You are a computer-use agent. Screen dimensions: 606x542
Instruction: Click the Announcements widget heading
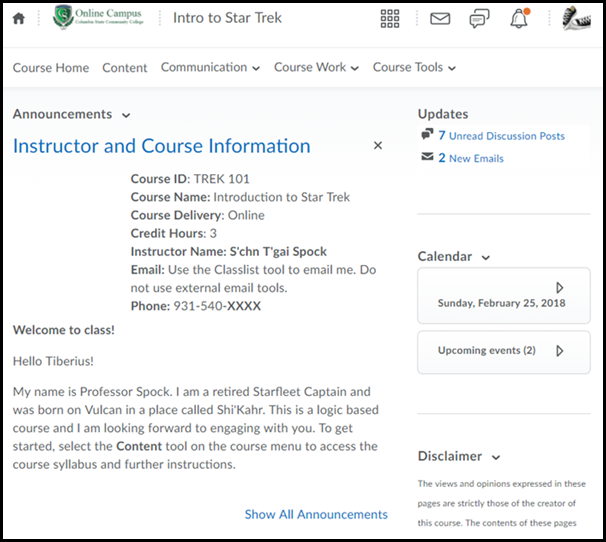pos(62,114)
